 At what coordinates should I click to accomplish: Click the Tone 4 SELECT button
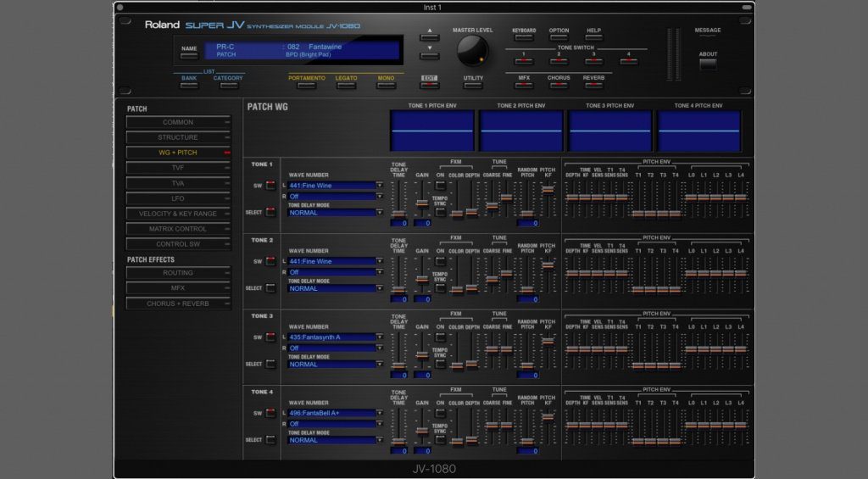click(x=270, y=440)
